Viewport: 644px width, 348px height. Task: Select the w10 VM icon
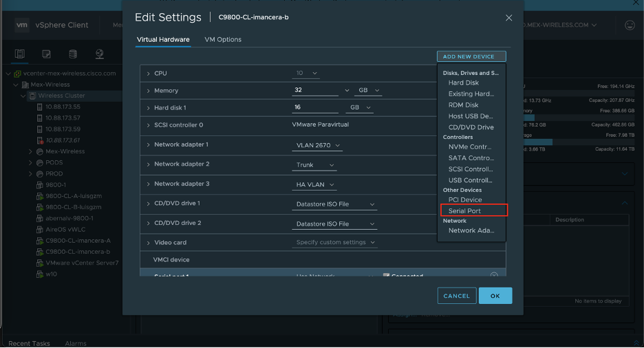[40, 274]
